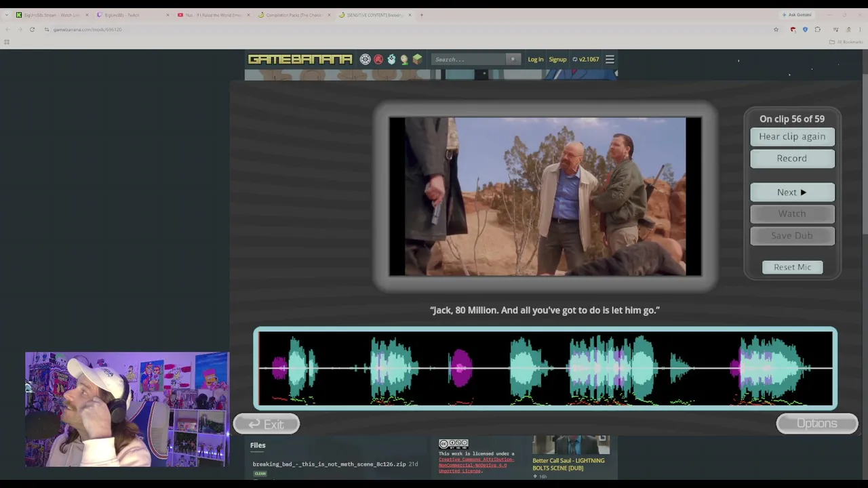Click Hear clip again button

[792, 136]
